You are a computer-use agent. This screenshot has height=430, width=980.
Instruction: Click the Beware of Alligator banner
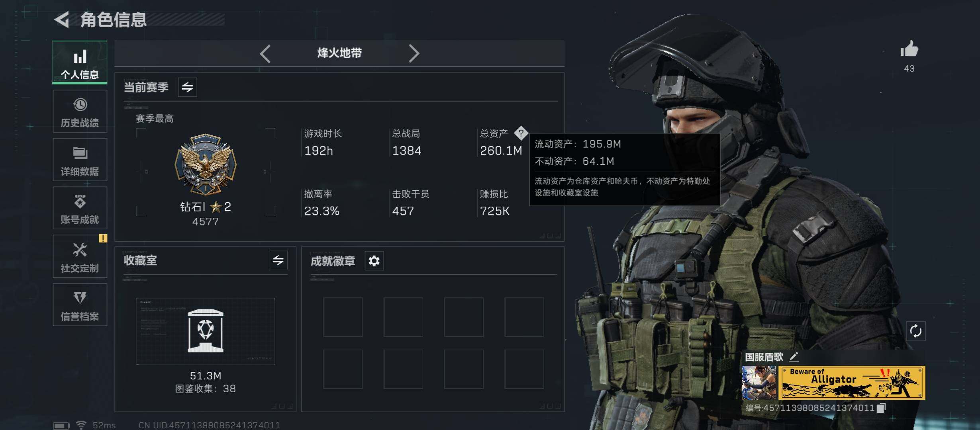tap(852, 383)
